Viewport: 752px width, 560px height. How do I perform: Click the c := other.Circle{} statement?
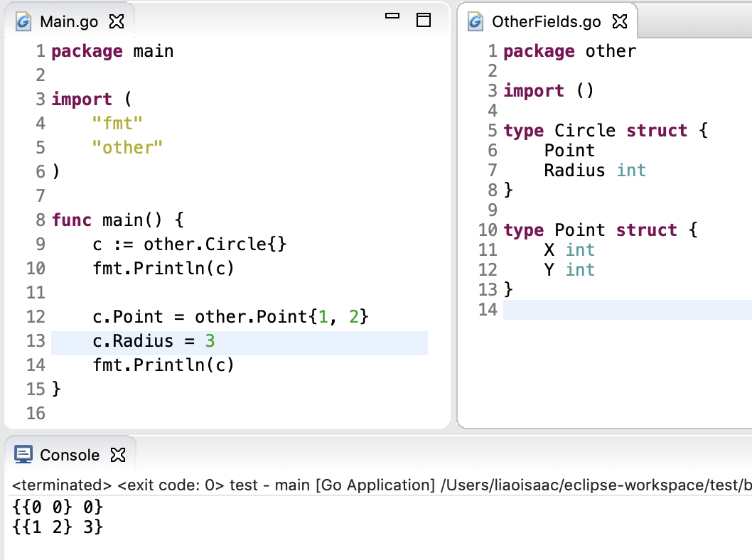pos(189,244)
